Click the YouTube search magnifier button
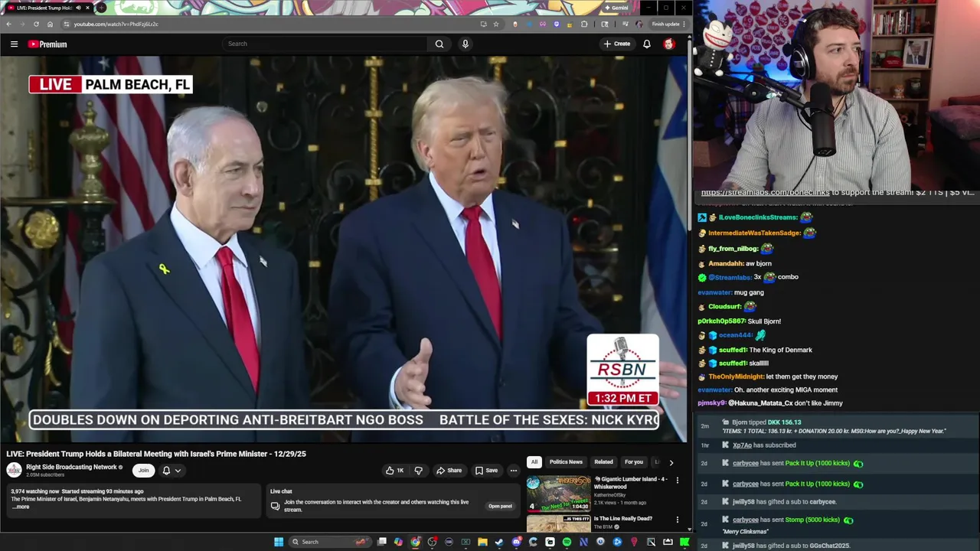Image resolution: width=980 pixels, height=551 pixels. (439, 44)
